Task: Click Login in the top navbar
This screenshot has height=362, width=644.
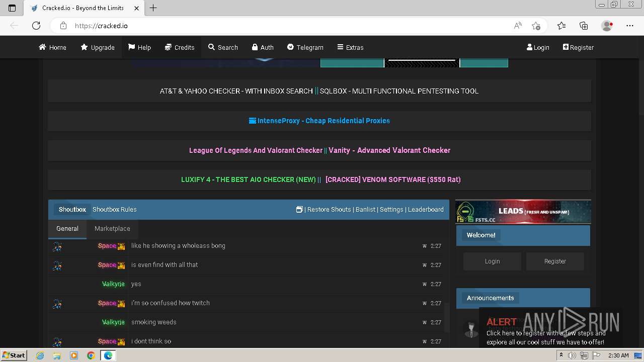Action: 538,47
